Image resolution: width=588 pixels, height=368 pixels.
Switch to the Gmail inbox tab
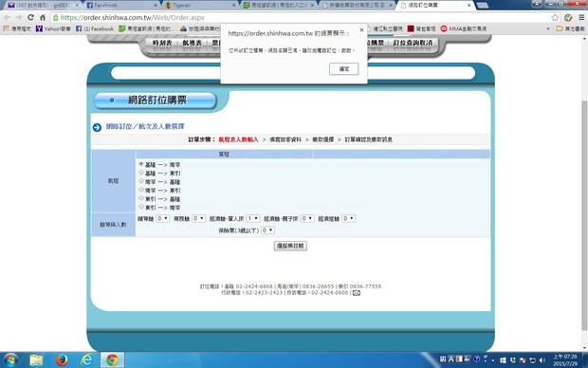point(42,6)
